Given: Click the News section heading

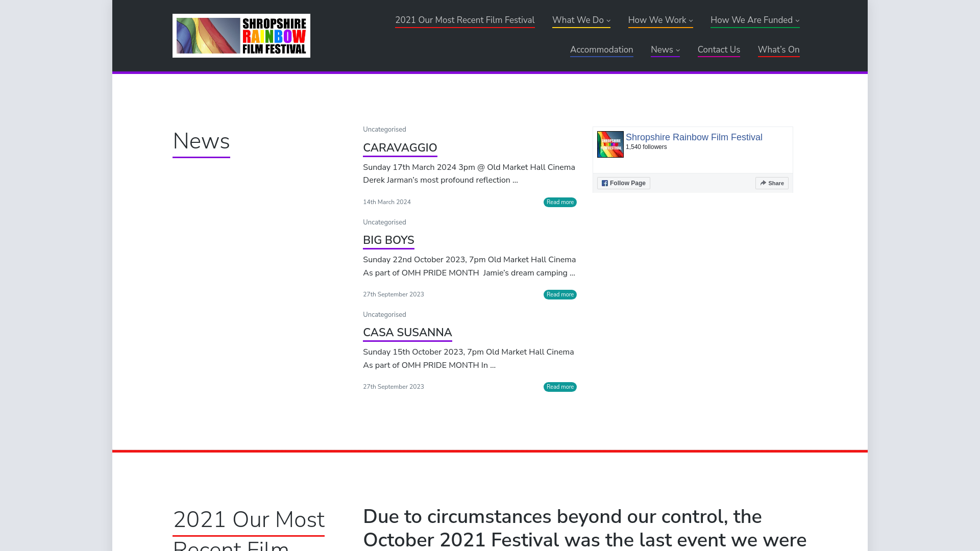Looking at the screenshot, I should (x=201, y=141).
